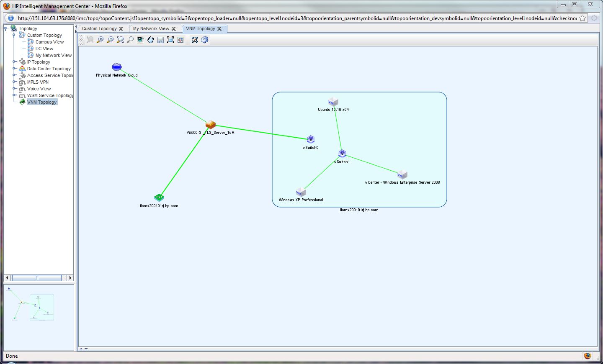
Task: Select the zoom-to-area magnifier tool
Action: pos(120,40)
